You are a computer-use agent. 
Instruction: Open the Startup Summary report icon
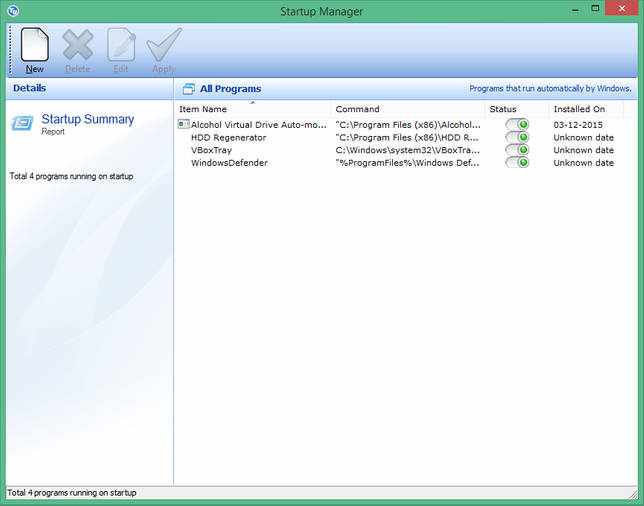tap(22, 123)
